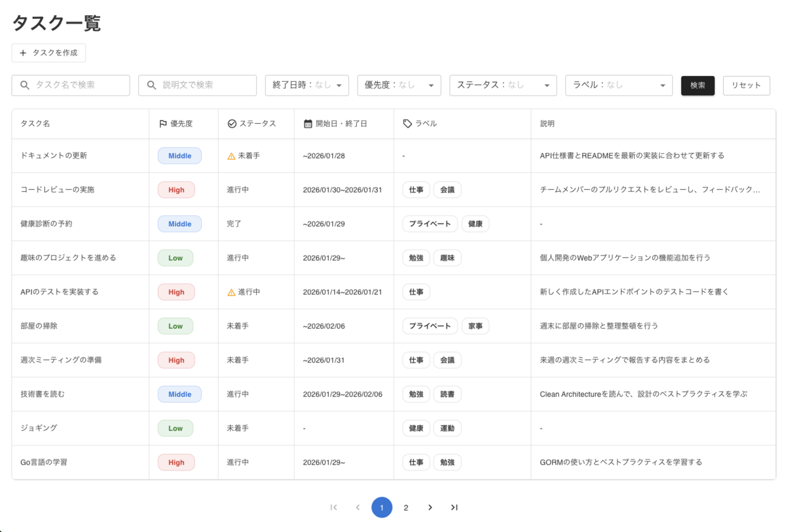
Task: Click 家事 label chip
Action: coord(476,326)
